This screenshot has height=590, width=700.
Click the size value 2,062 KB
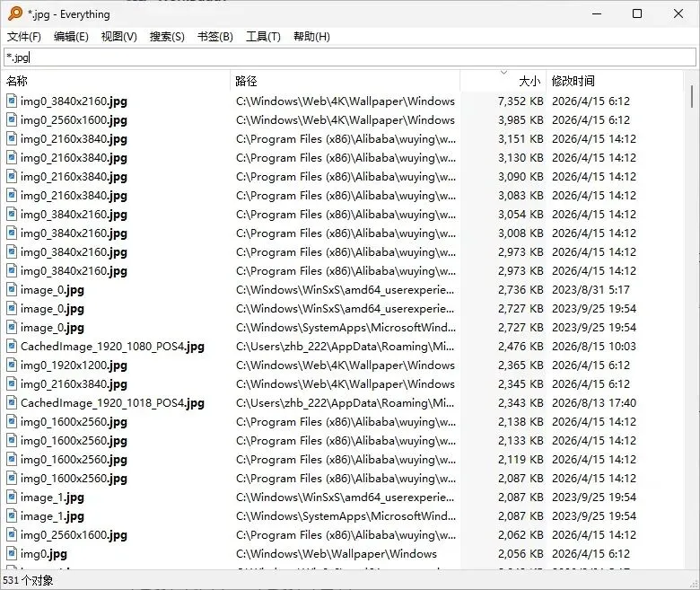(521, 535)
